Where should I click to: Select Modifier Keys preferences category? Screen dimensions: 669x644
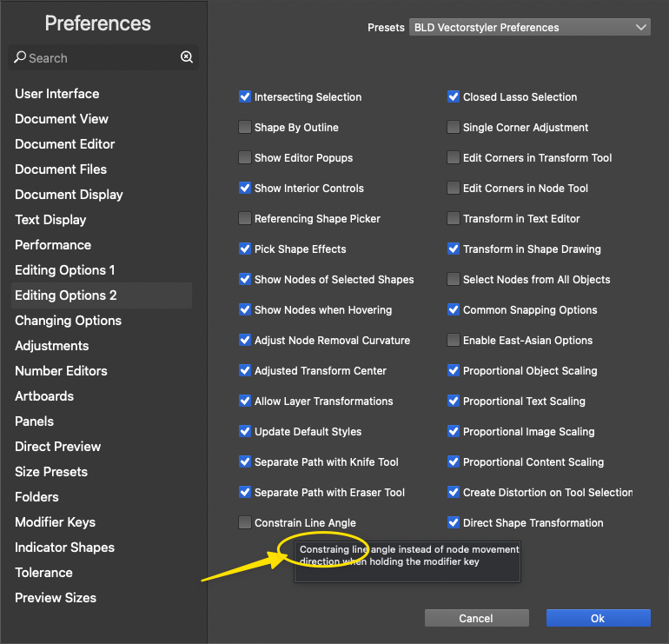(x=55, y=522)
